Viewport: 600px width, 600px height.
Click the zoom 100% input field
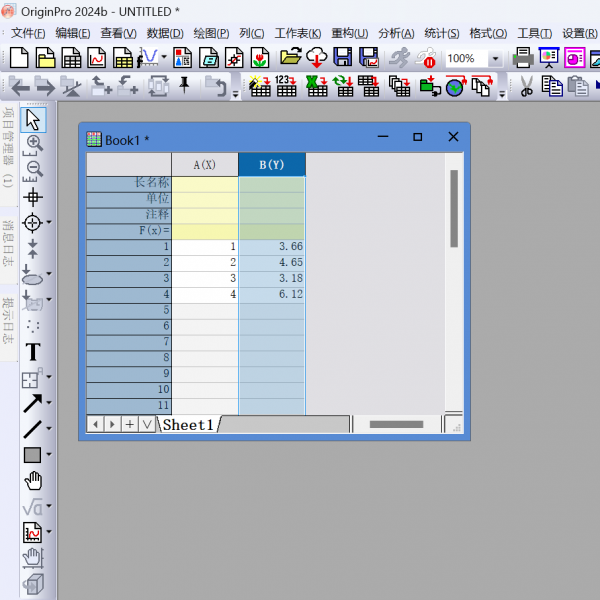(467, 59)
